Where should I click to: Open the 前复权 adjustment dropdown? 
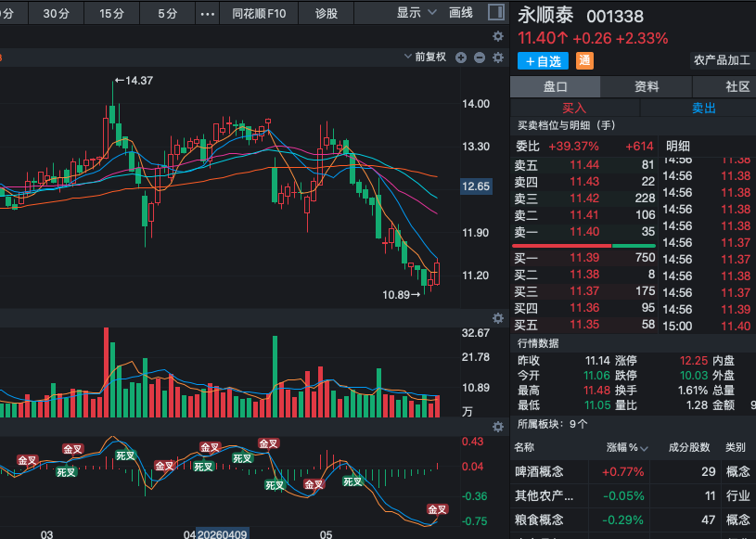click(x=425, y=58)
